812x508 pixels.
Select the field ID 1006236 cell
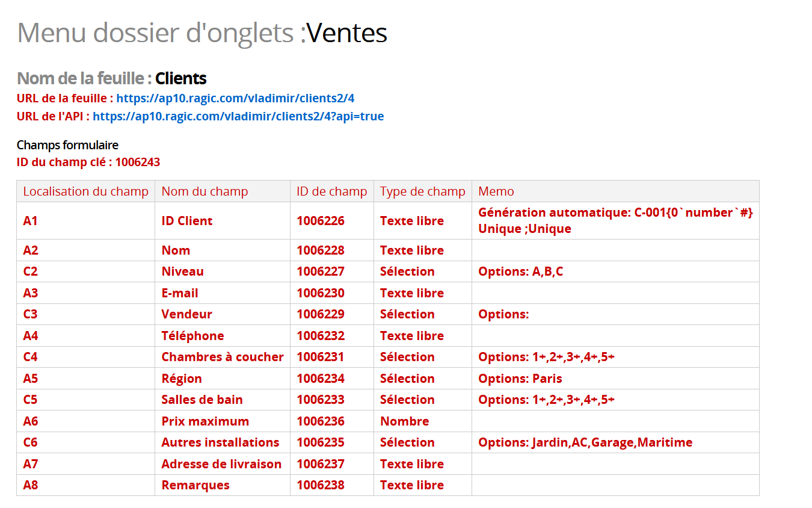(x=332, y=421)
